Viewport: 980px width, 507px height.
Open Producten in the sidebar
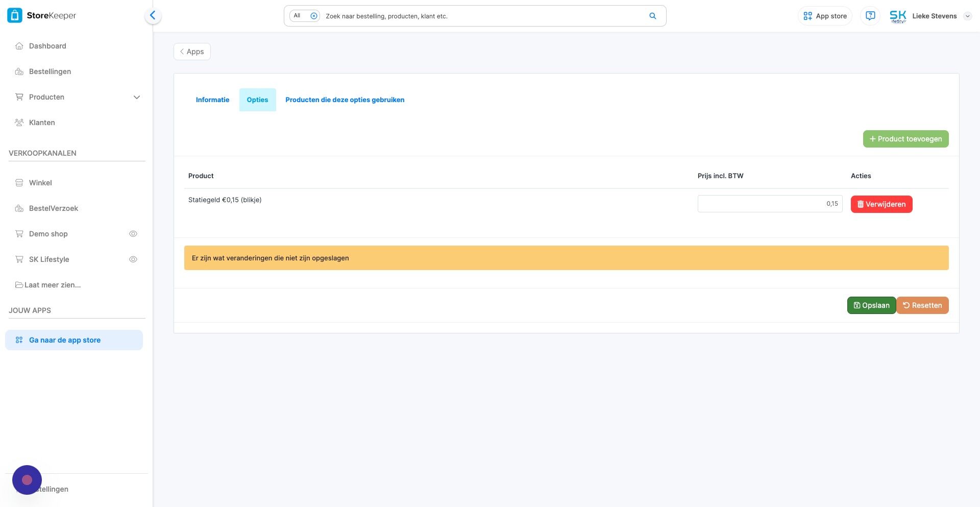pyautogui.click(x=46, y=97)
